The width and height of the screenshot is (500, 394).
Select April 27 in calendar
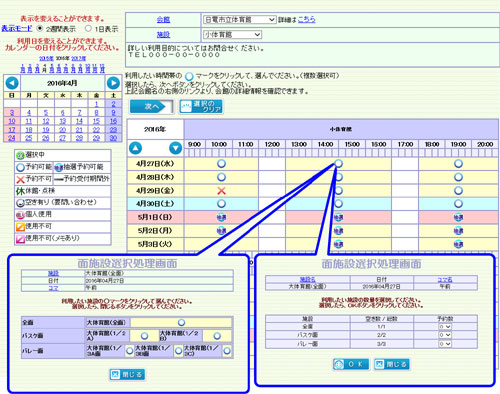(x=62, y=138)
